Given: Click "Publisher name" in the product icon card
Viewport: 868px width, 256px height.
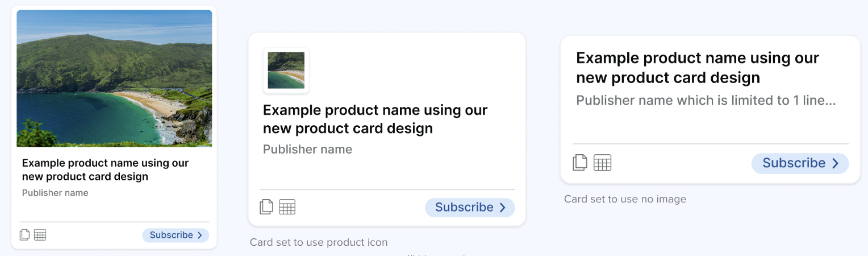Looking at the screenshot, I should tap(307, 150).
